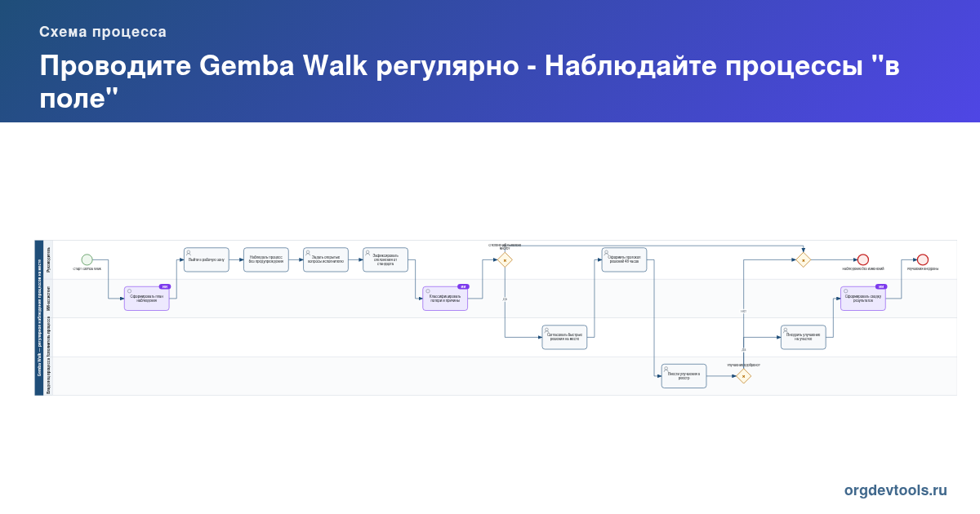Viewport: 980px width, 514px height.
Task: Click the «старт Gemba Walk» label
Action: pyautogui.click(x=87, y=268)
